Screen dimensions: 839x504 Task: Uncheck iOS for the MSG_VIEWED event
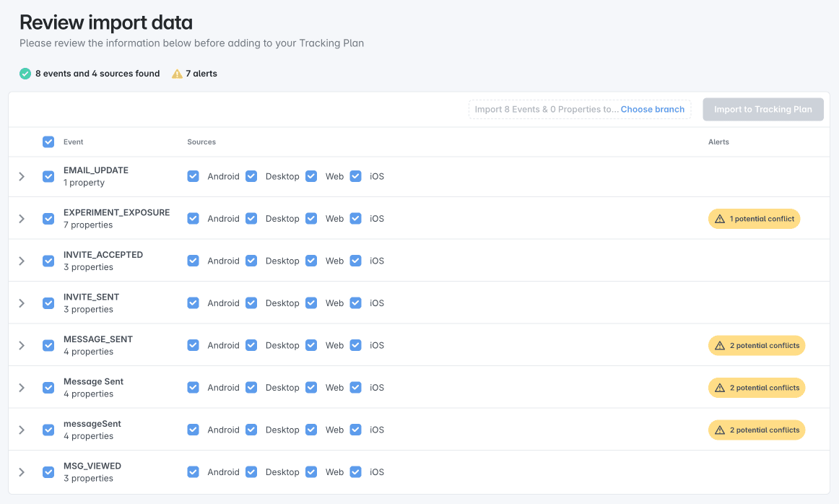click(x=355, y=472)
